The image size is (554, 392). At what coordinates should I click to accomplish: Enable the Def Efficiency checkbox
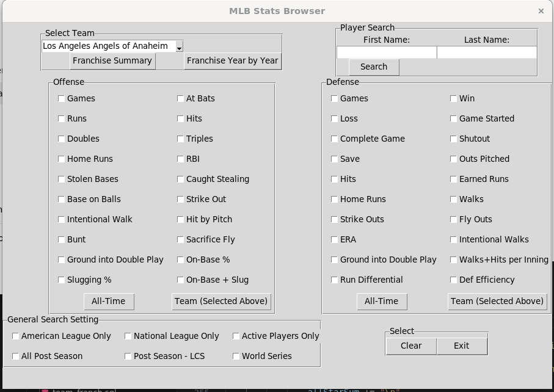(453, 280)
